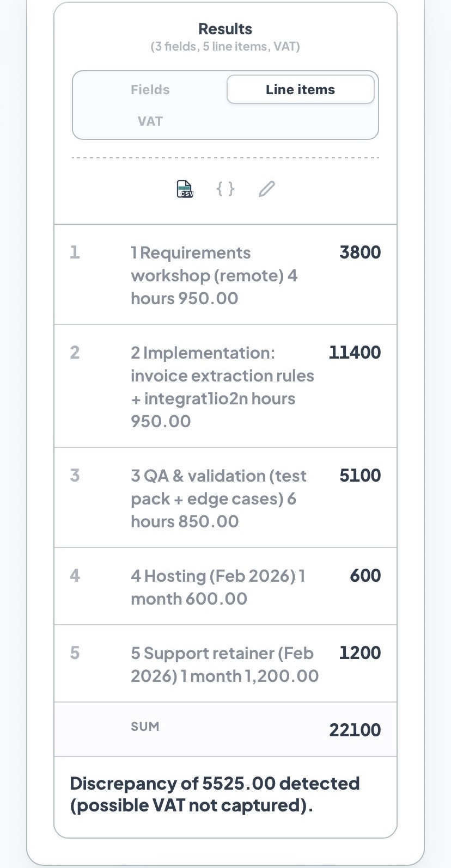
Task: Click the 5100 amount value
Action: 359,476
